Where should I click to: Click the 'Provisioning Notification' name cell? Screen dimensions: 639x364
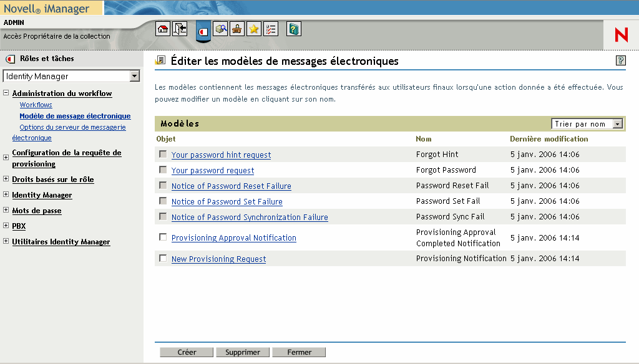click(461, 258)
